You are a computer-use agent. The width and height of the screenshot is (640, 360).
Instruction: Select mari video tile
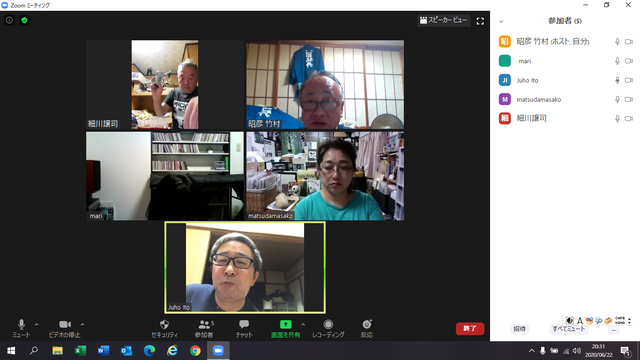pyautogui.click(x=165, y=176)
